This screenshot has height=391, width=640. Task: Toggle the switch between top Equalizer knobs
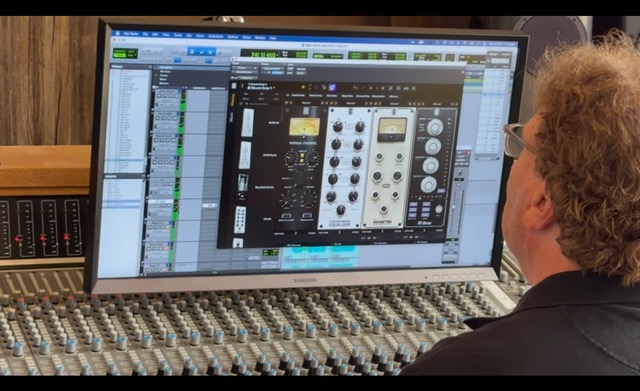click(x=349, y=127)
